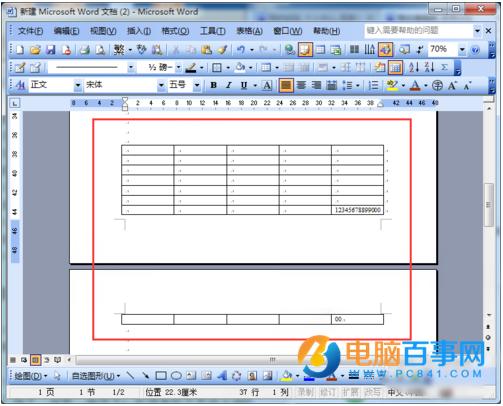Open Print Preview
Image resolution: width=503 pixels, height=406 pixels.
click(x=100, y=50)
